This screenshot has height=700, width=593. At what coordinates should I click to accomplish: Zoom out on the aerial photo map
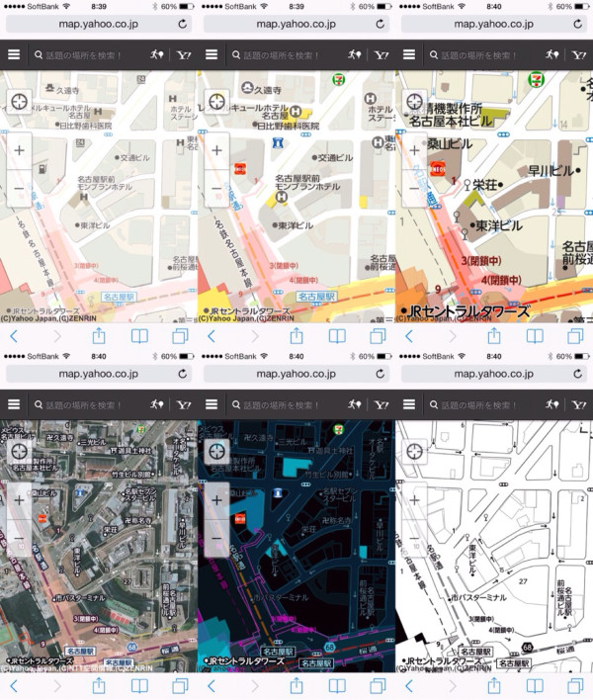[x=19, y=538]
